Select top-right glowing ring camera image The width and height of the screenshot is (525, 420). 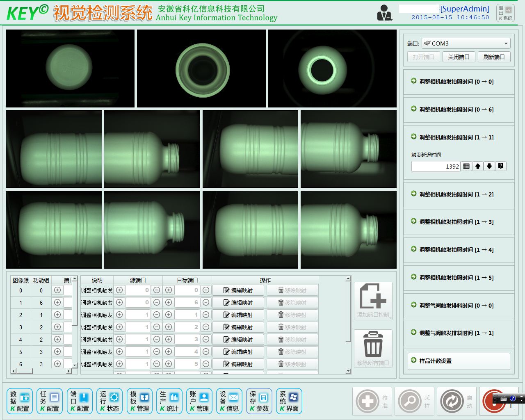(332, 68)
